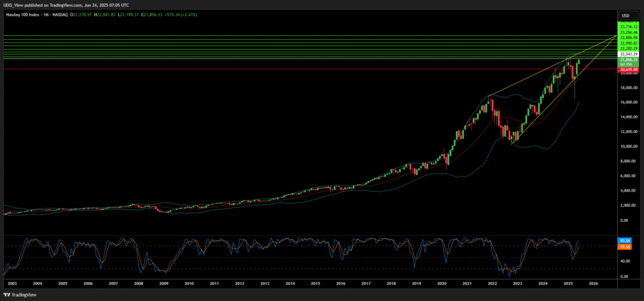Select 2026 on the time axis
The width and height of the screenshot is (644, 301).
pyautogui.click(x=594, y=284)
